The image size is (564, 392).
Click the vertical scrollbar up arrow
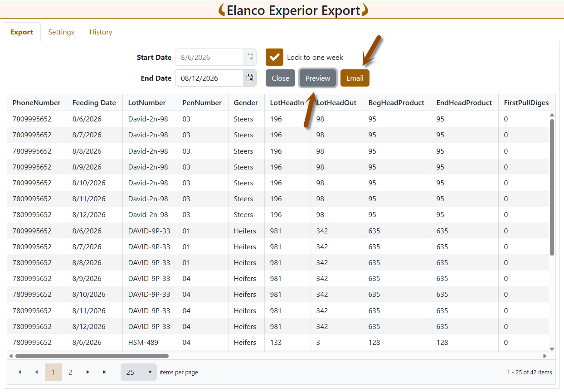pos(552,115)
